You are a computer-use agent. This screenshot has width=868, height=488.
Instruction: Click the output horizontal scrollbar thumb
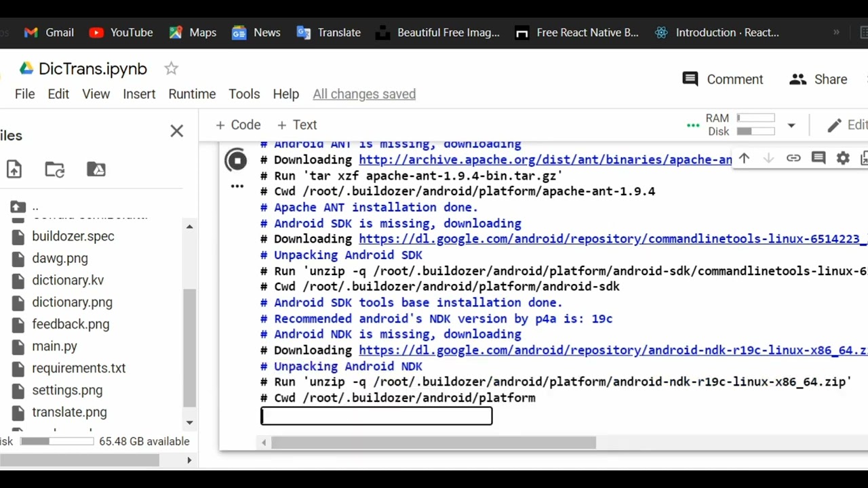tap(433, 443)
